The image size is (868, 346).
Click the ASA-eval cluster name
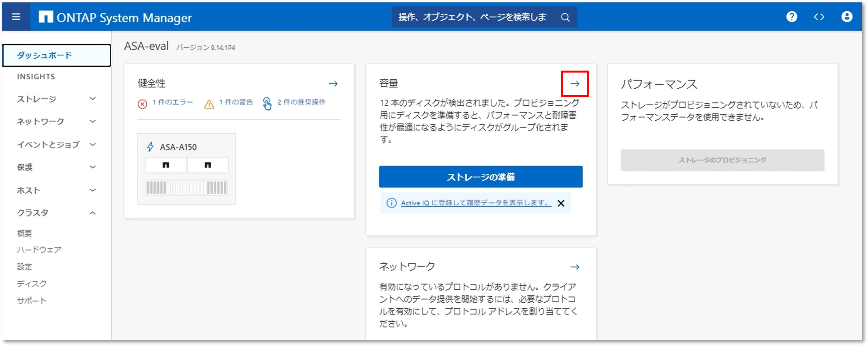click(146, 46)
